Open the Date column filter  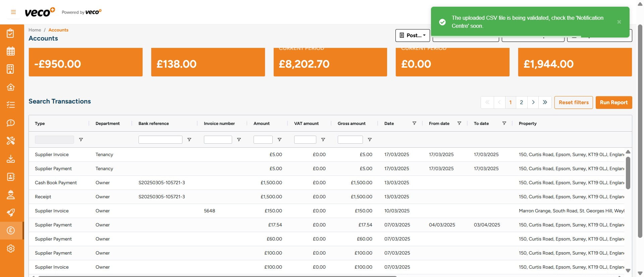[414, 123]
